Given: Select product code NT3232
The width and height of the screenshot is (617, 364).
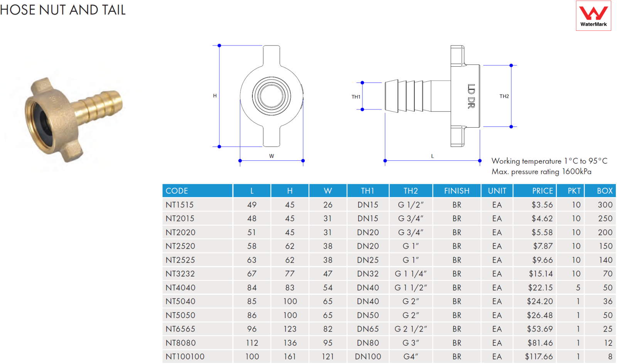Looking at the screenshot, I should click(180, 274).
